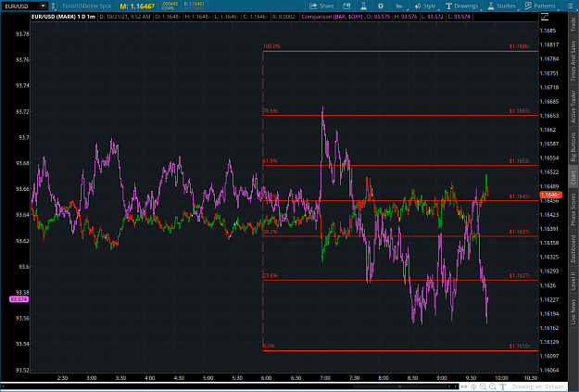Click the M: 1.16467 mark price
Screen dimensions: 579x392
pyautogui.click(x=137, y=6)
